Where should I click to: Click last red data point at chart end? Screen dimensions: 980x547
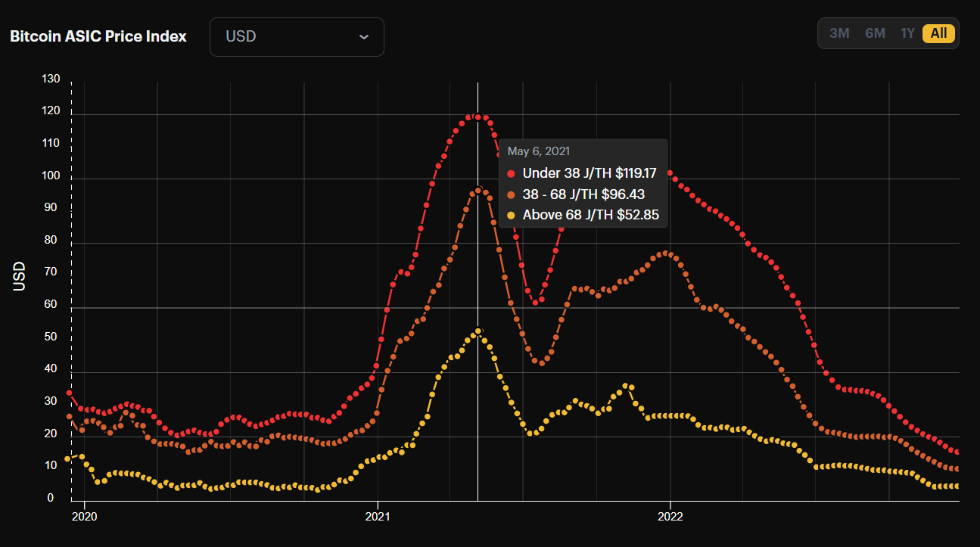957,452
